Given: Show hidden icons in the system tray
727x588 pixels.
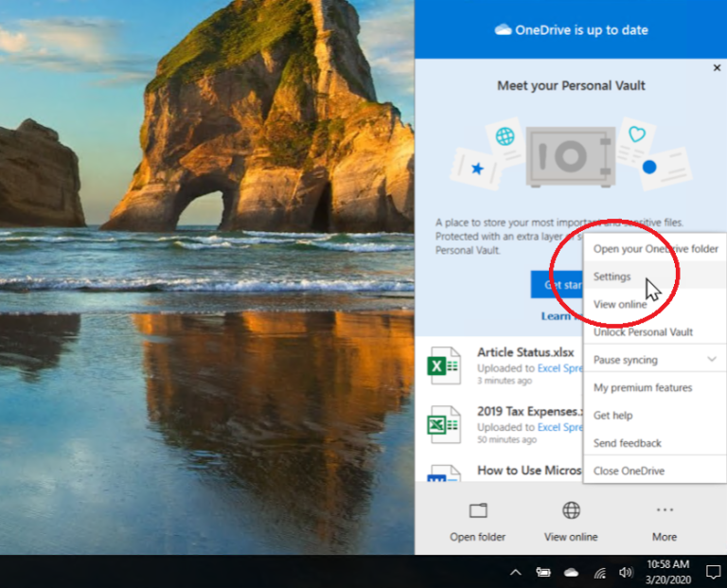Looking at the screenshot, I should click(x=516, y=573).
